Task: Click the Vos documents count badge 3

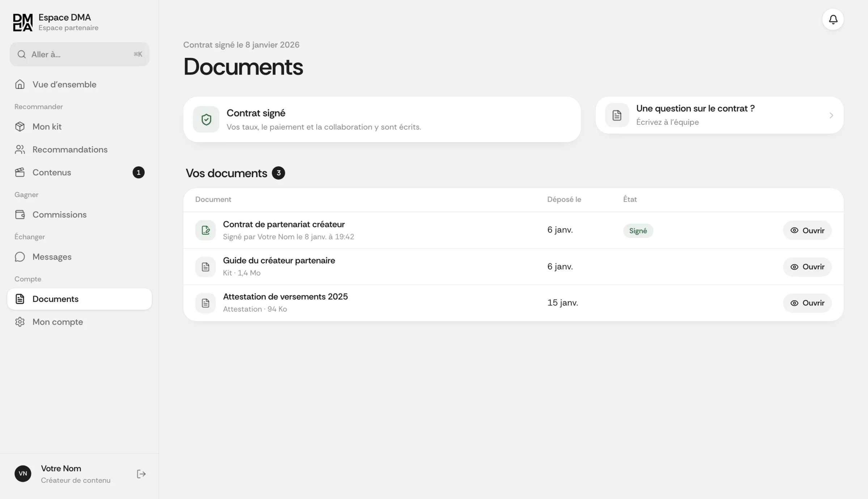Action: pyautogui.click(x=278, y=173)
